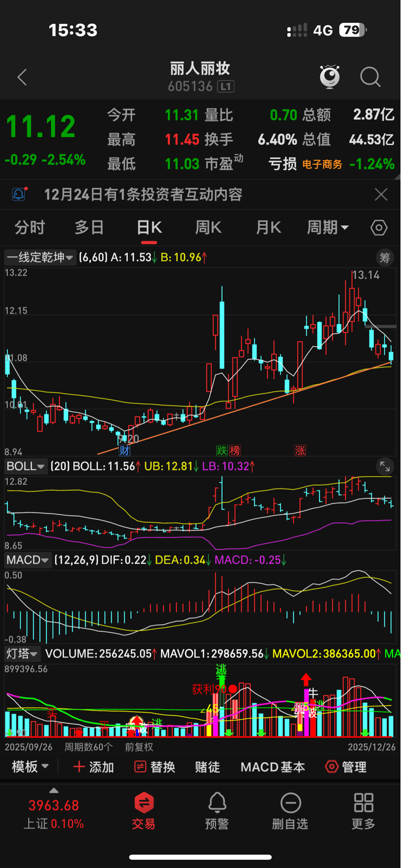Tap the 获利90 volume marker
Image resolution: width=401 pixels, height=868 pixels.
[210, 689]
